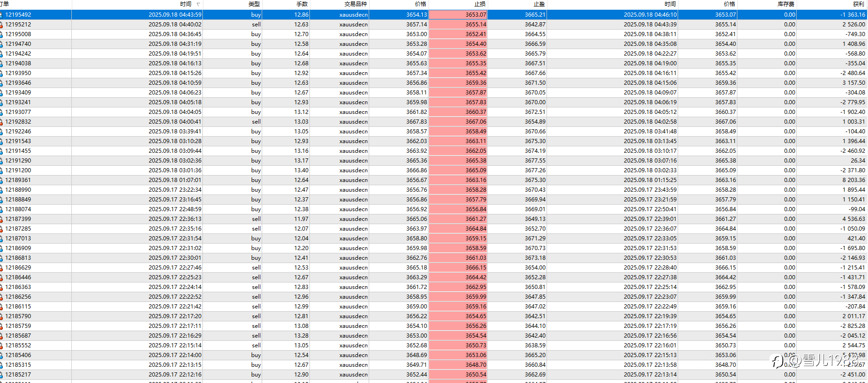Click take-profit value 3650.81
This screenshot has height=383, width=868.
point(535,287)
